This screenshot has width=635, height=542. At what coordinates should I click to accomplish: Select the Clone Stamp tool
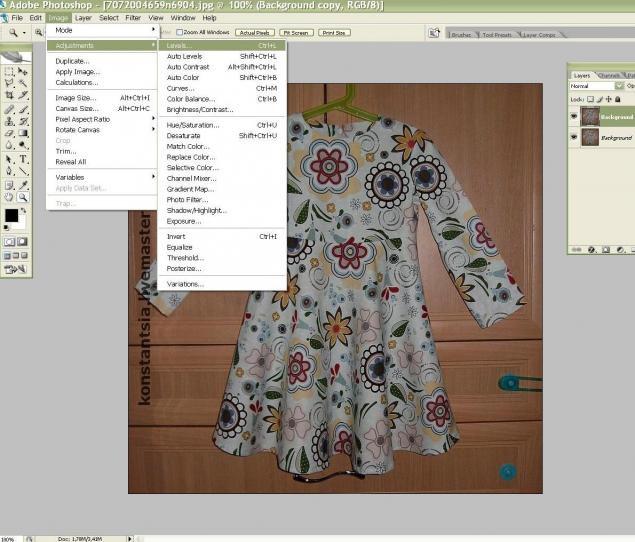(x=9, y=121)
